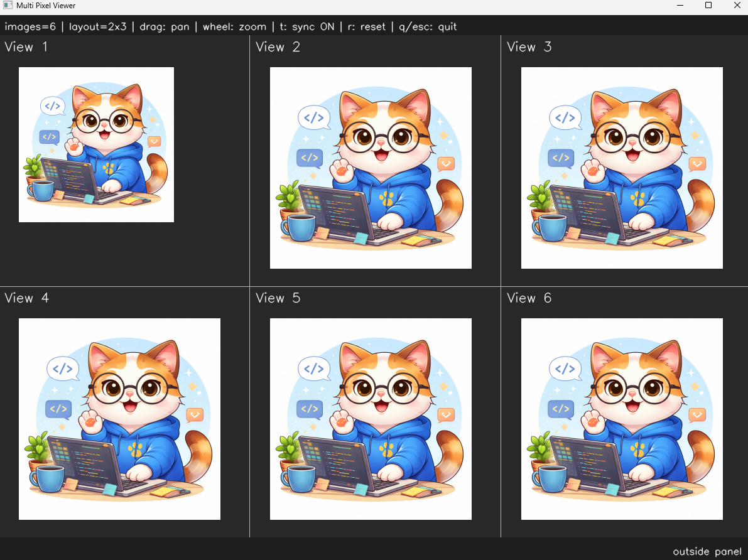Click the cat image in View 1

point(96,144)
